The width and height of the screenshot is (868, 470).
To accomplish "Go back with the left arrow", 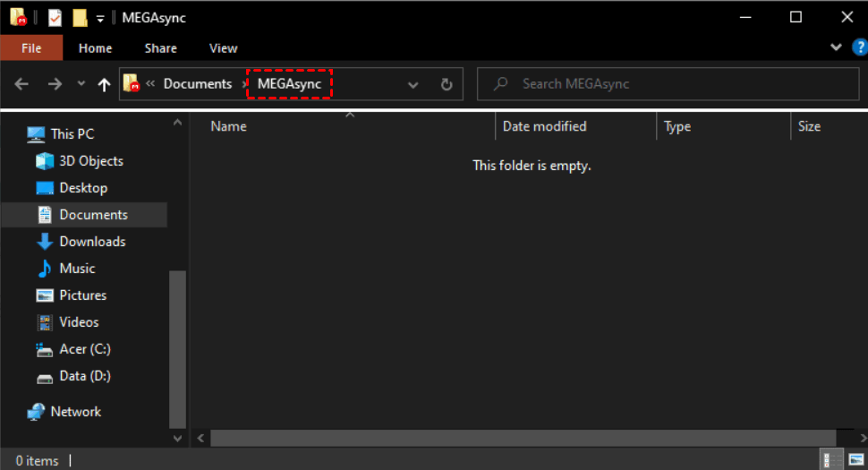I will pos(21,84).
